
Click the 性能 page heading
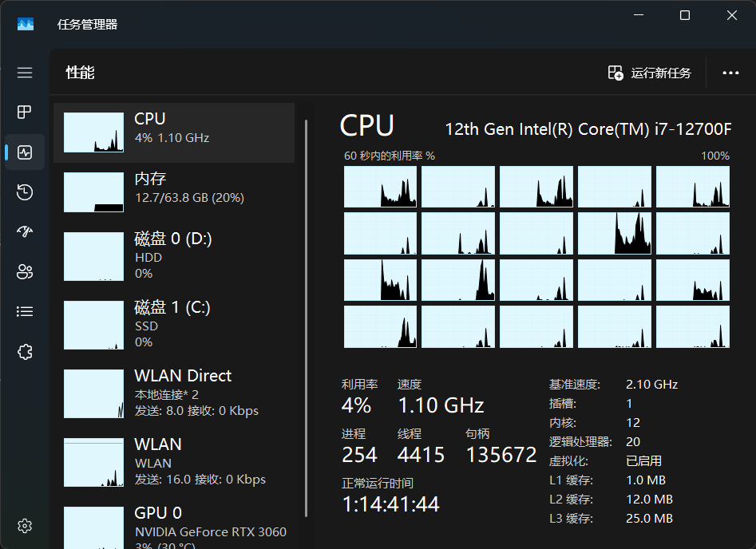click(80, 73)
